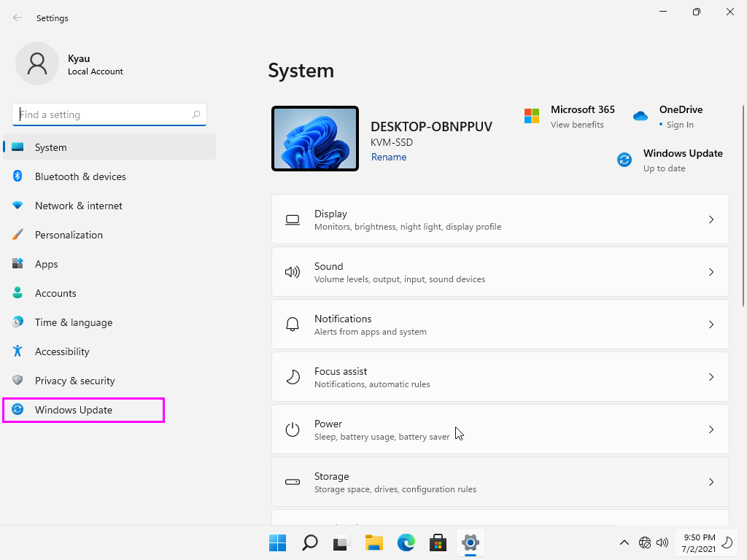
Task: Expand Power settings chevron
Action: click(711, 429)
